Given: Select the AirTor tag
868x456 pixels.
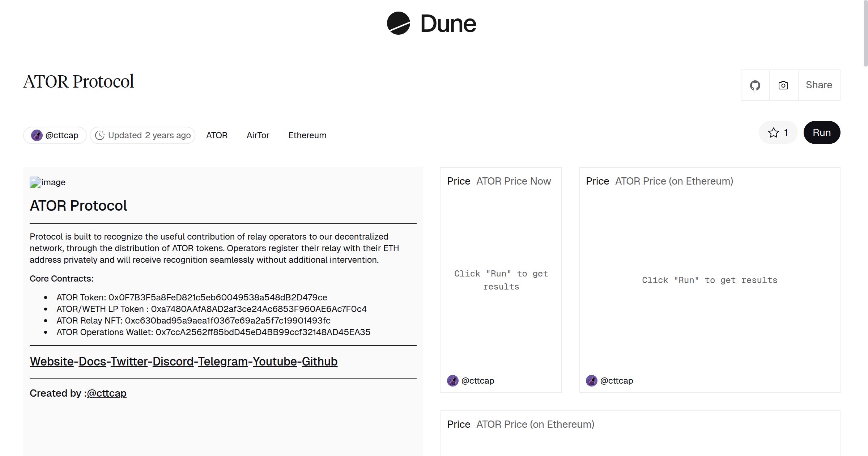Looking at the screenshot, I should coord(258,135).
